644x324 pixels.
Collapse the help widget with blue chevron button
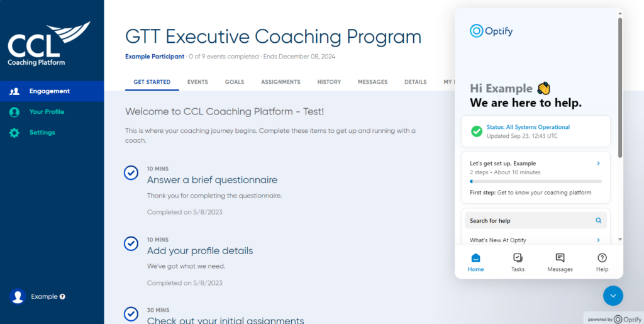tap(613, 296)
